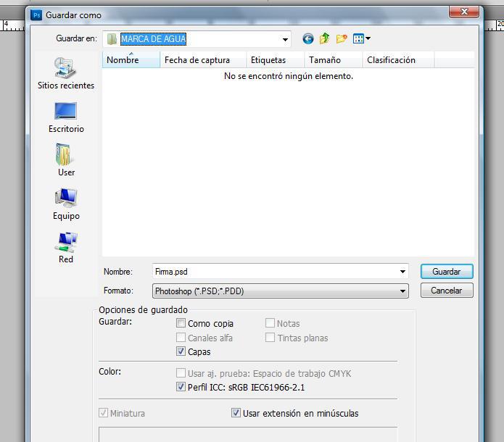
Task: Sort by Nombre column header
Action: [x=131, y=60]
